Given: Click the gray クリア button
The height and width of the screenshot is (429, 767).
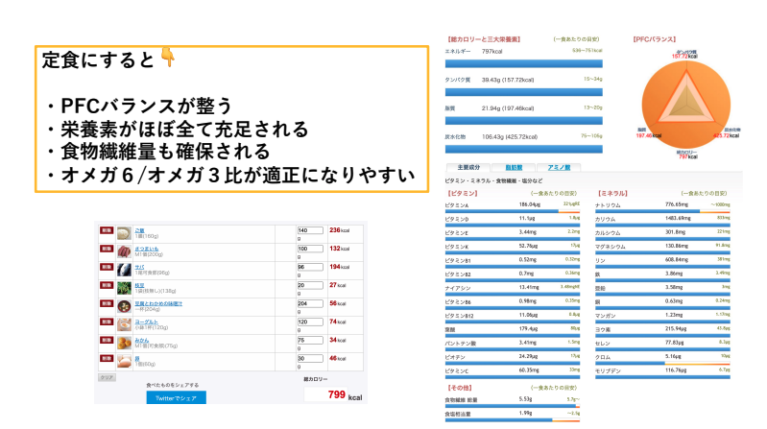Looking at the screenshot, I should [106, 376].
